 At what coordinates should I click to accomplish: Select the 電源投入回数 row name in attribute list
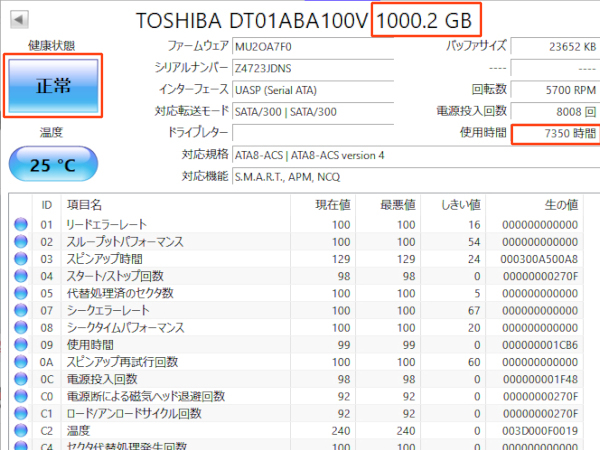(x=102, y=379)
